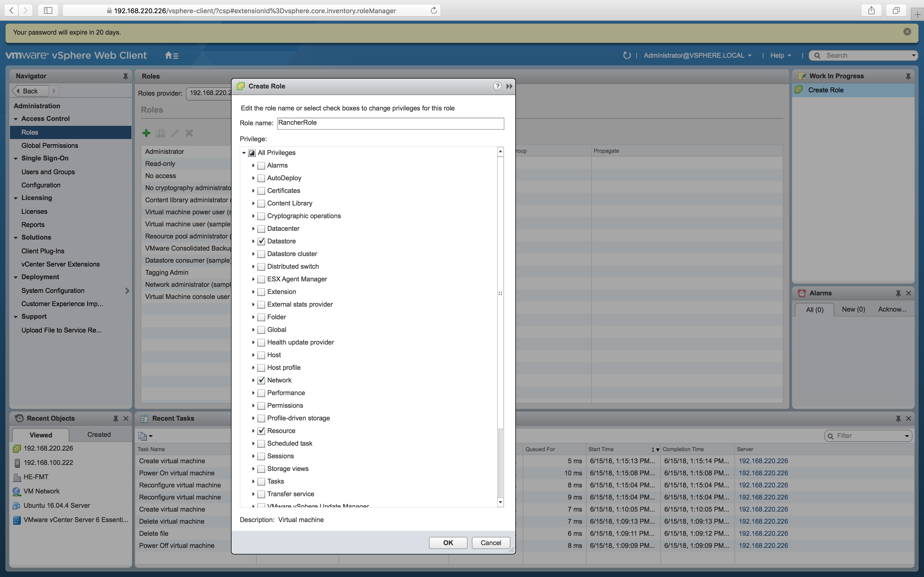Image resolution: width=924 pixels, height=577 pixels.
Task: Click the green add role plus icon
Action: coord(146,133)
